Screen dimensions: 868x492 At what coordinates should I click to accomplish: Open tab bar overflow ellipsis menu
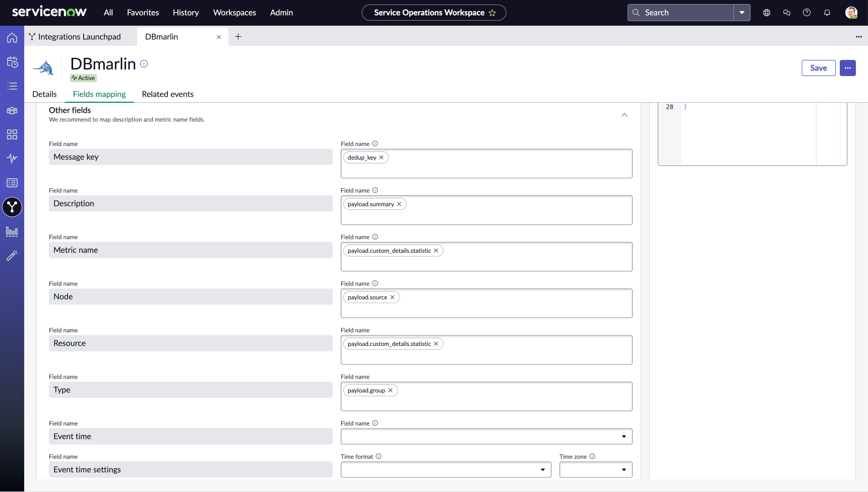click(x=859, y=37)
